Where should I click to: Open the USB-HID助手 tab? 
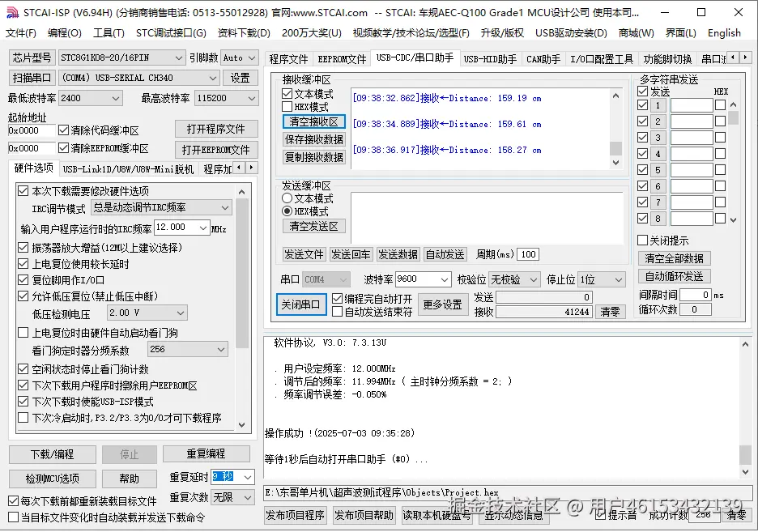coord(490,59)
